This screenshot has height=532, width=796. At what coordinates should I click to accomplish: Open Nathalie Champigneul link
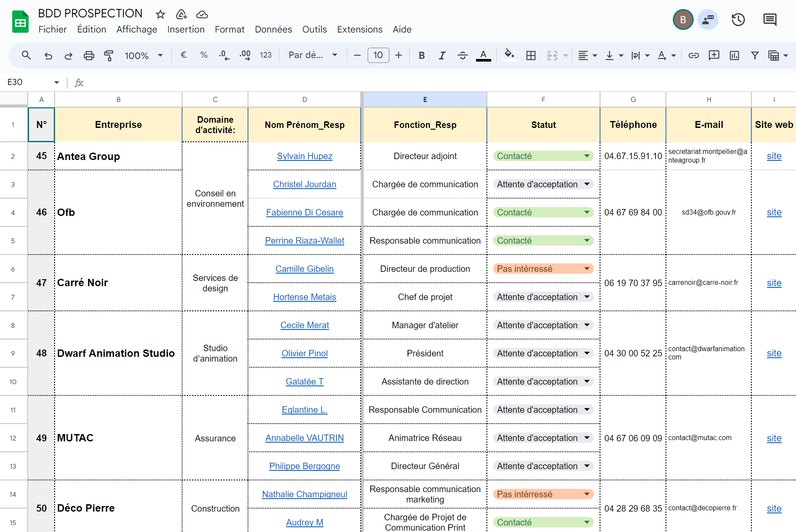tap(305, 494)
